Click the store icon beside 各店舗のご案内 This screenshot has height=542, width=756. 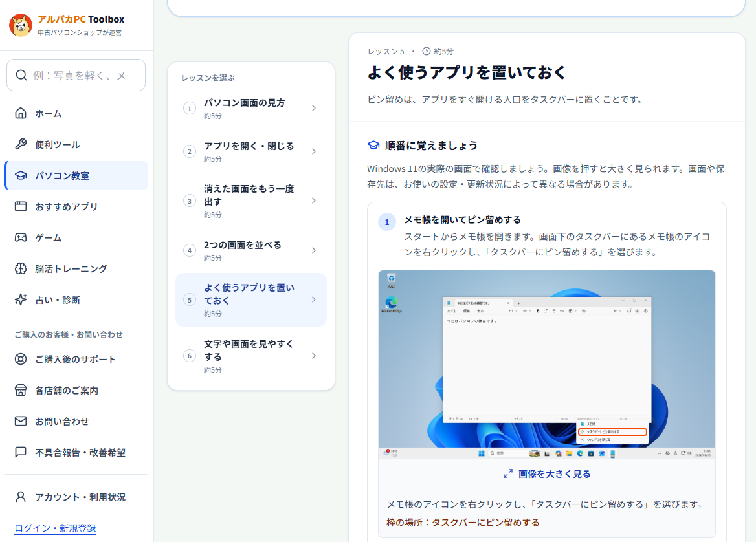(x=21, y=390)
